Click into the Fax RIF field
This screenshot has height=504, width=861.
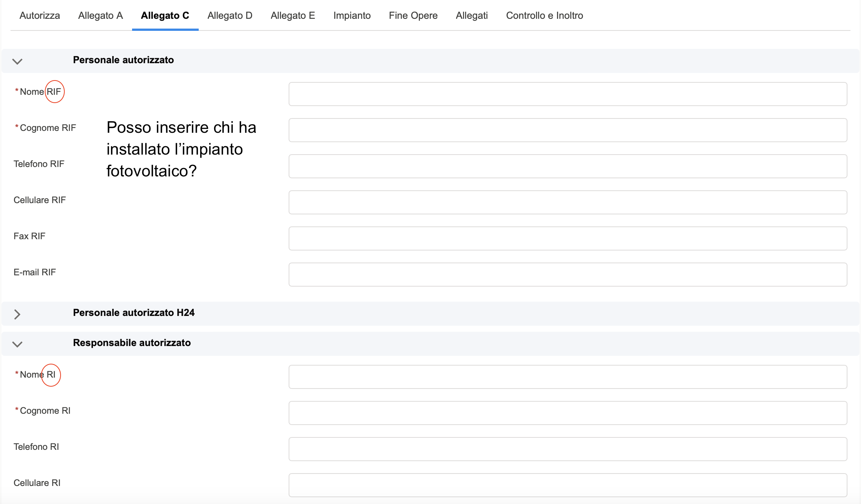pos(567,238)
